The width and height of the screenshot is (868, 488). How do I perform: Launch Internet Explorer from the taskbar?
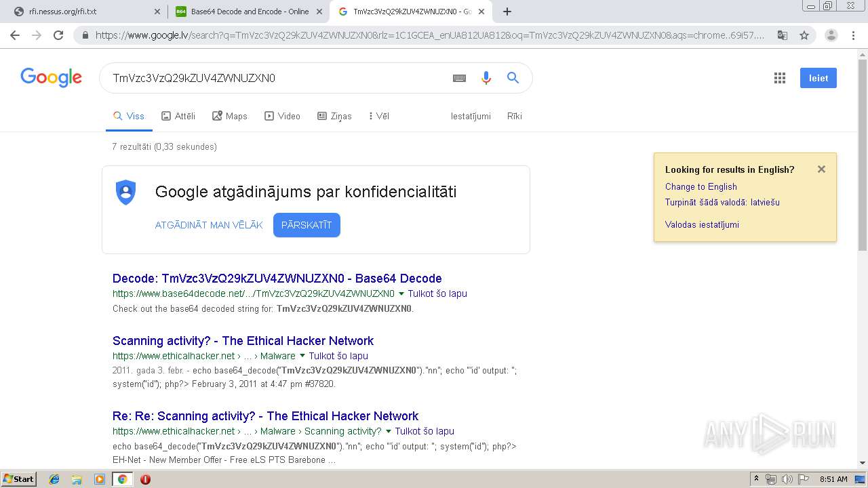(x=54, y=479)
